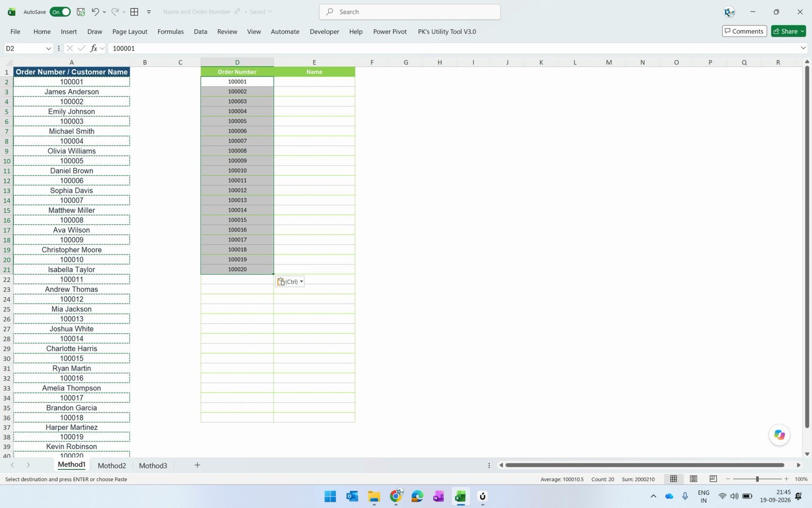This screenshot has width=812, height=508.
Task: Open the File menu
Action: 15,31
